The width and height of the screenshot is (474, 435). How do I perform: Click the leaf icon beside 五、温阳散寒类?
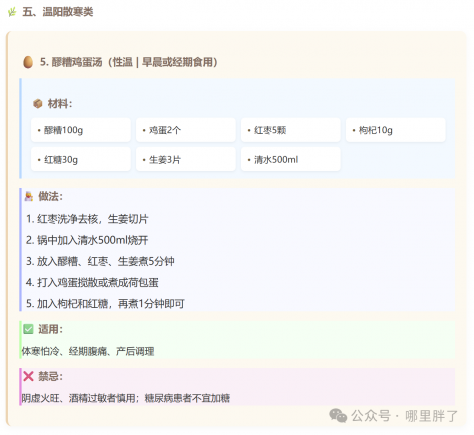(12, 12)
